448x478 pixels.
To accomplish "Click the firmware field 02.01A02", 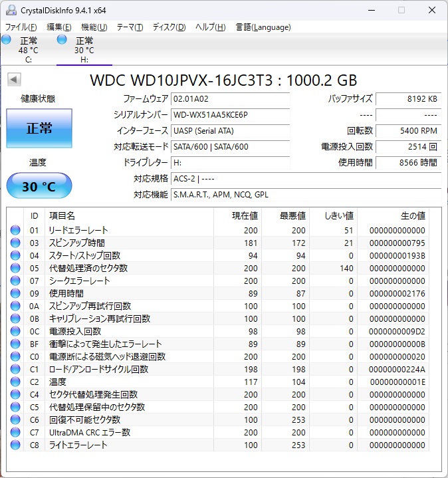I will tap(230, 99).
